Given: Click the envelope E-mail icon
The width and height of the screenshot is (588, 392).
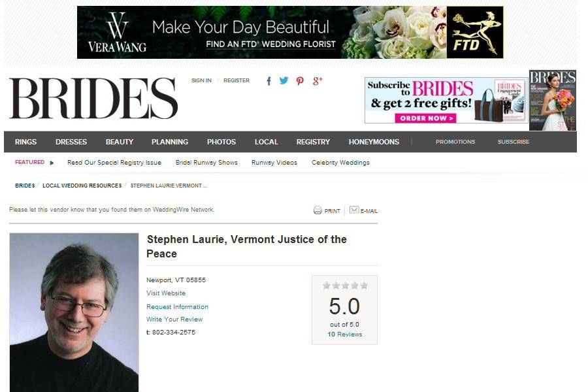Looking at the screenshot, I should pyautogui.click(x=354, y=210).
